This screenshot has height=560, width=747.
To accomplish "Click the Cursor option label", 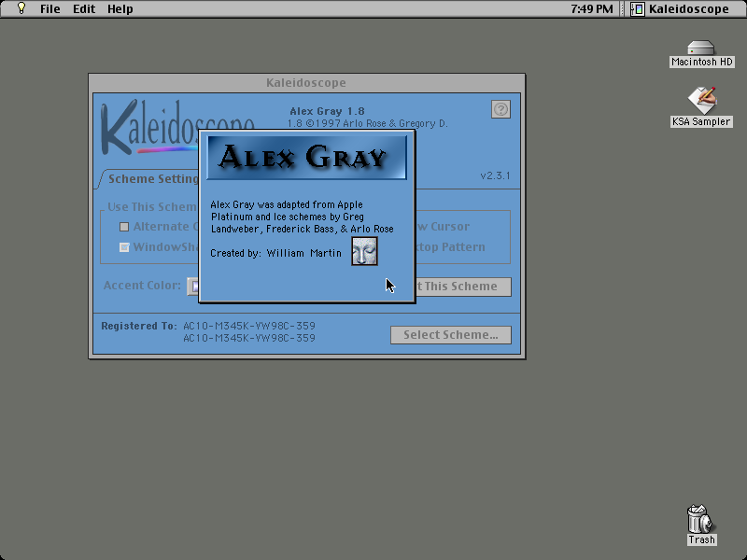I will (450, 227).
